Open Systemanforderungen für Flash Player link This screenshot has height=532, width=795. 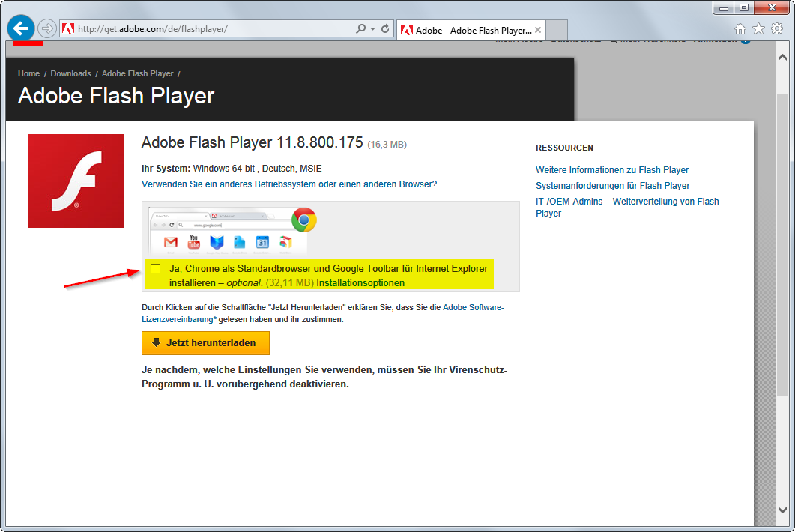click(x=612, y=186)
